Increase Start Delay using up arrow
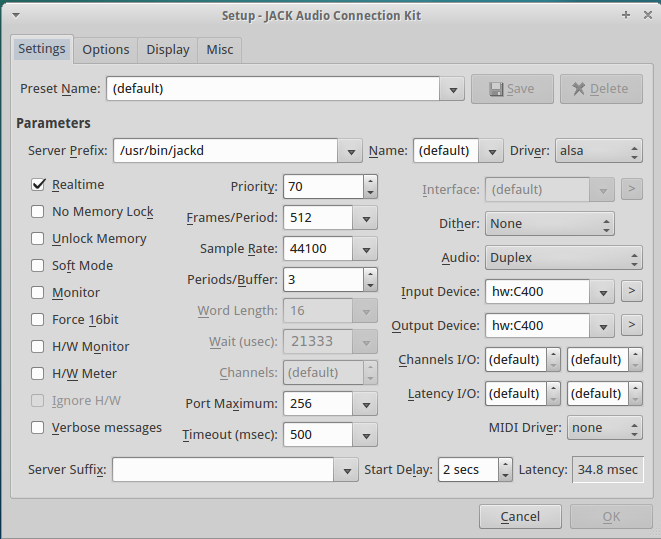This screenshot has height=539, width=661. 505,464
